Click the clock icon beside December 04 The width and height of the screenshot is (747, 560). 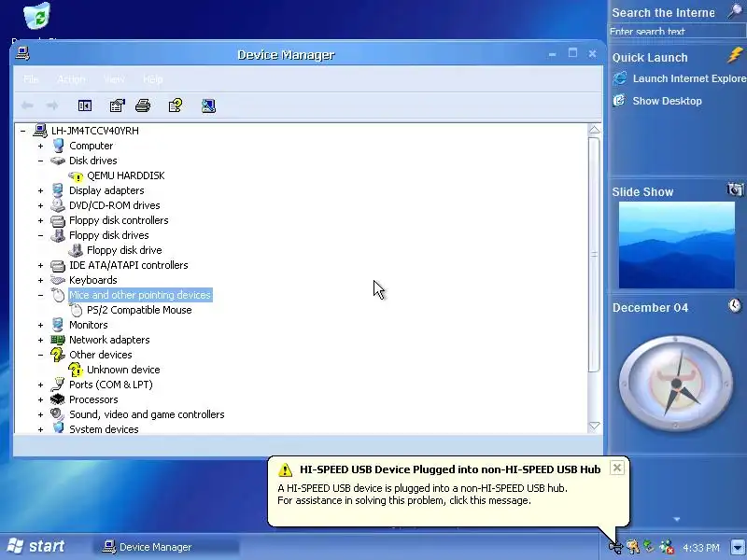(x=735, y=305)
